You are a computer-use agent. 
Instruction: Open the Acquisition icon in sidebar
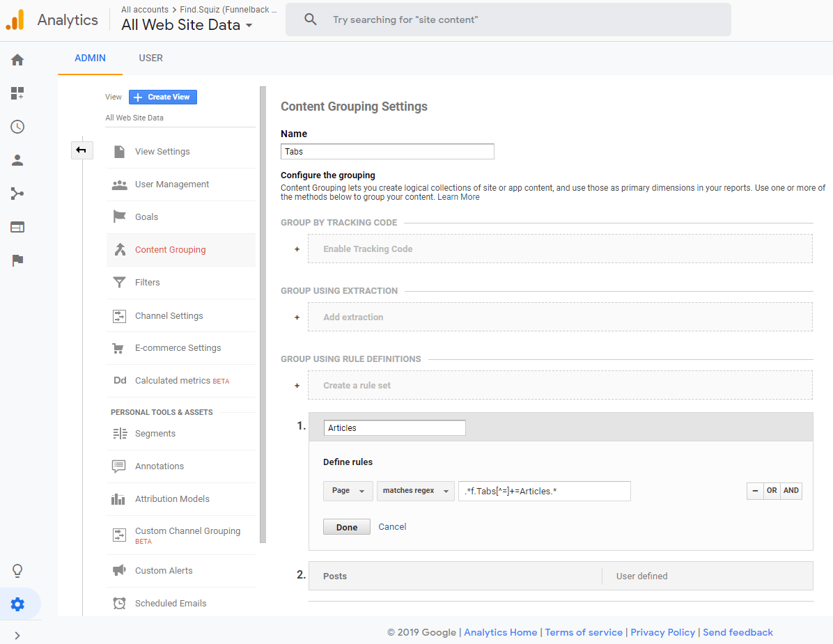point(17,194)
